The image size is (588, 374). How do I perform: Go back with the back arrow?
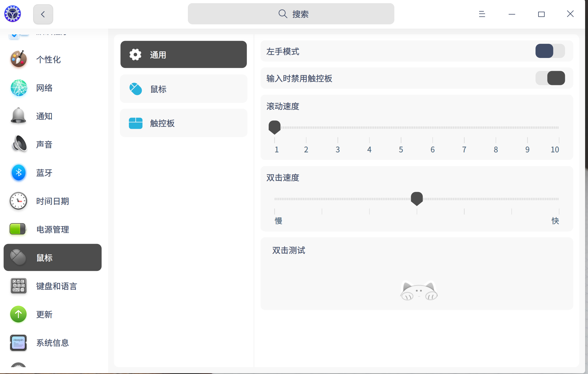click(43, 14)
